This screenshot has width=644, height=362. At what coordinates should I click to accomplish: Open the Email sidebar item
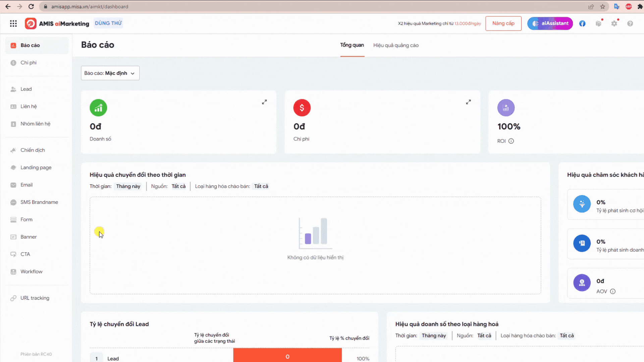click(37, 185)
